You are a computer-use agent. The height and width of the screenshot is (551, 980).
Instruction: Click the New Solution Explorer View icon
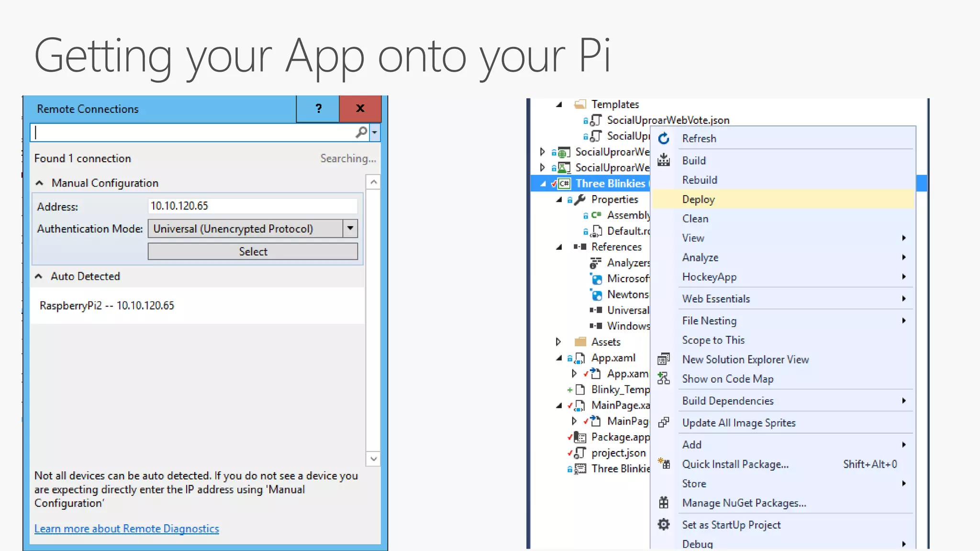[664, 359]
